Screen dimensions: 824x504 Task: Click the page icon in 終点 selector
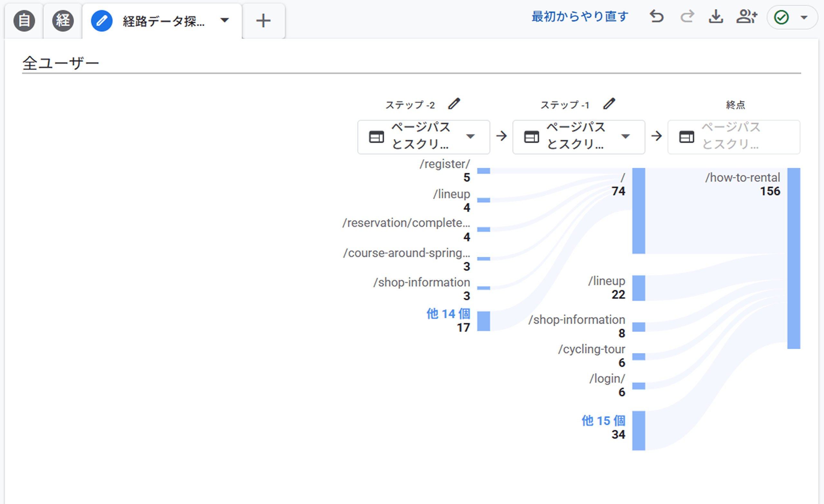(687, 137)
